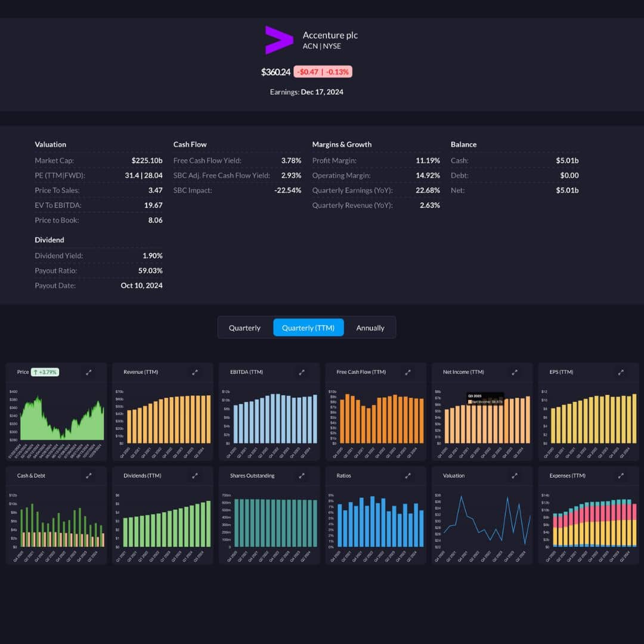Expand the Cash & Debt chart
Screen dimensions: 644x644
tap(88, 476)
